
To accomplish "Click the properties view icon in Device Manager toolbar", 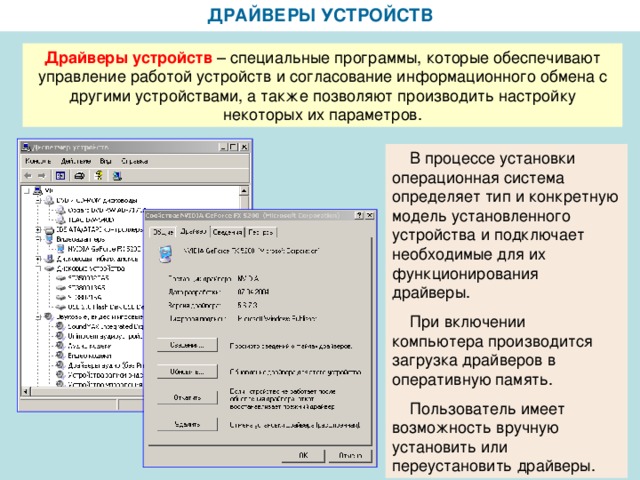I will (x=60, y=176).
